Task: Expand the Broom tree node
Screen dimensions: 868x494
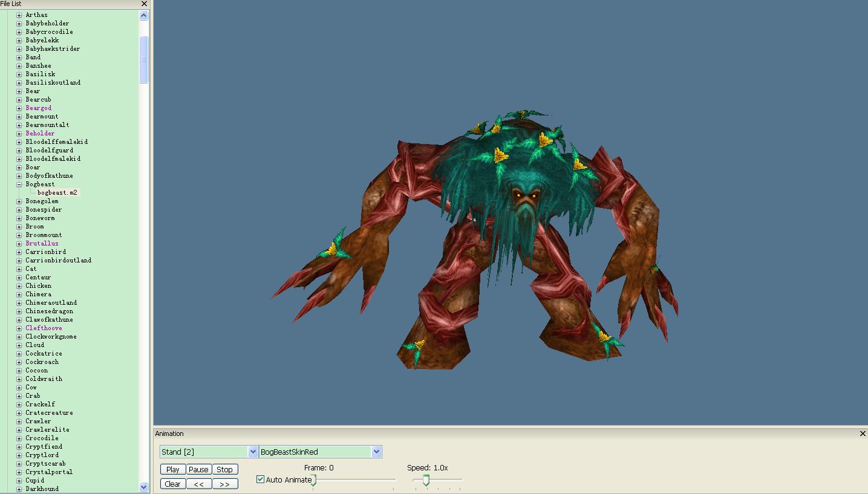Action: (x=19, y=227)
